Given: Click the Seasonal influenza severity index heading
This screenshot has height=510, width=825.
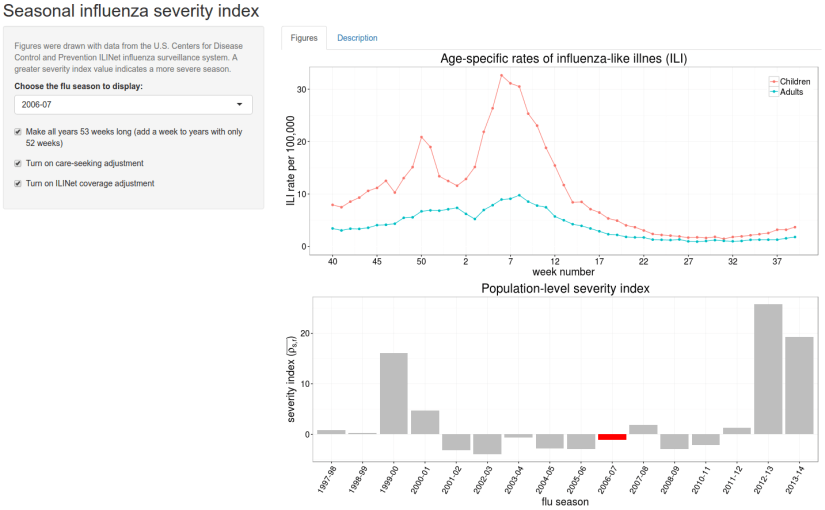Looking at the screenshot, I should [130, 12].
